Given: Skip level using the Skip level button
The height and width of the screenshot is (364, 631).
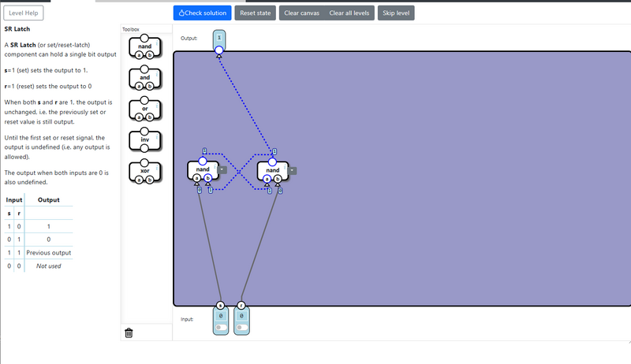Looking at the screenshot, I should tap(396, 13).
